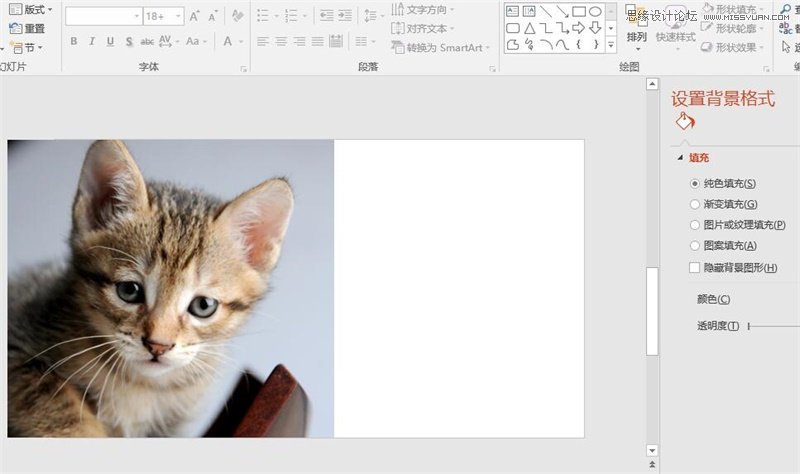Select the freeform scribble shape
Image resolution: width=800 pixels, height=474 pixels.
tap(530, 45)
